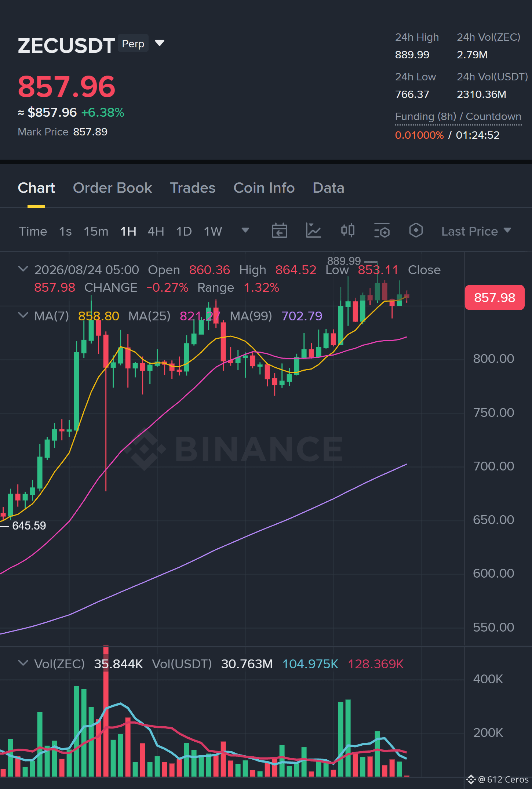Open the candlestick chart style icon

click(348, 230)
